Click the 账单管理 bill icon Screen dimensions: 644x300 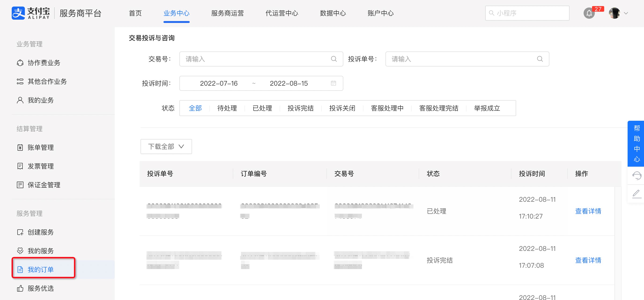click(x=20, y=147)
